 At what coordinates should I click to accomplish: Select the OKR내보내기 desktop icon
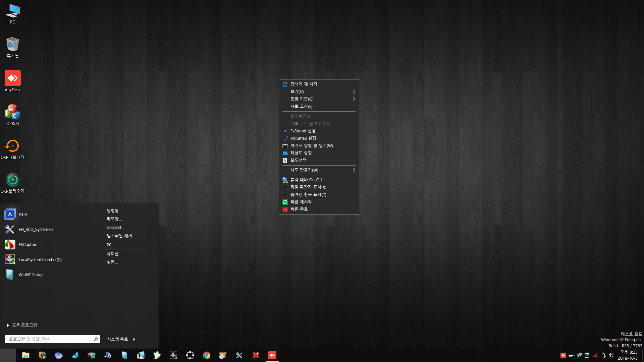point(12,149)
